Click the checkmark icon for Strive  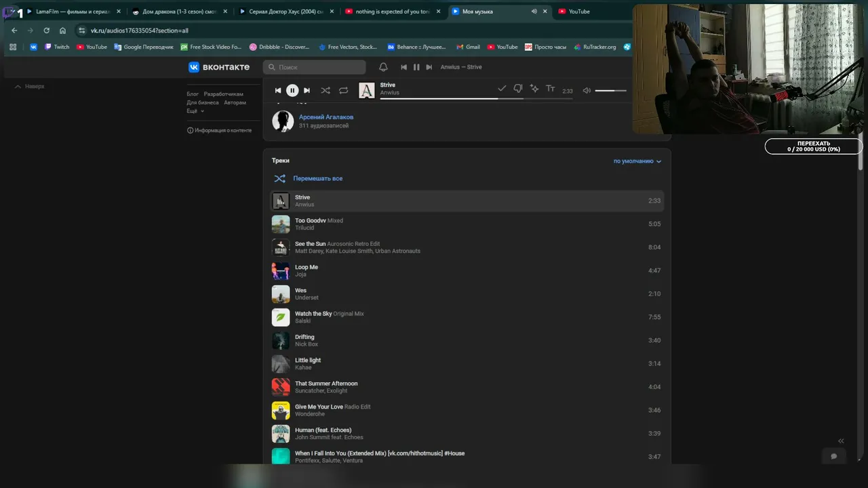[x=502, y=89]
